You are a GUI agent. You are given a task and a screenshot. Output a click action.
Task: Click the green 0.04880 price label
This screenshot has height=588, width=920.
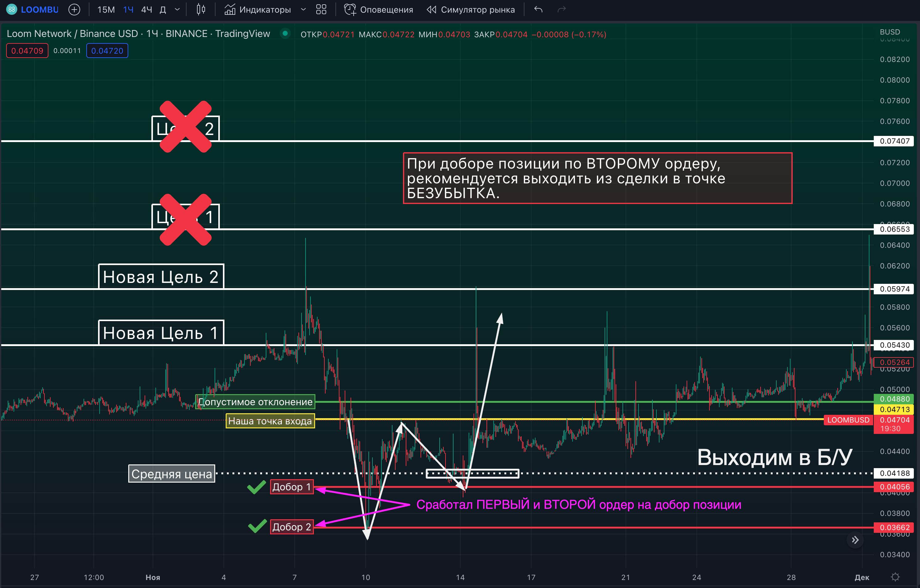click(894, 399)
